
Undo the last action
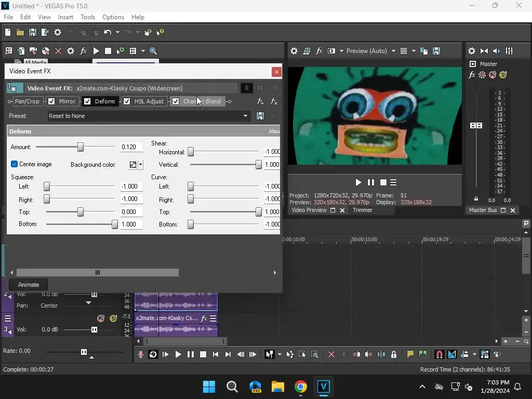[108, 32]
